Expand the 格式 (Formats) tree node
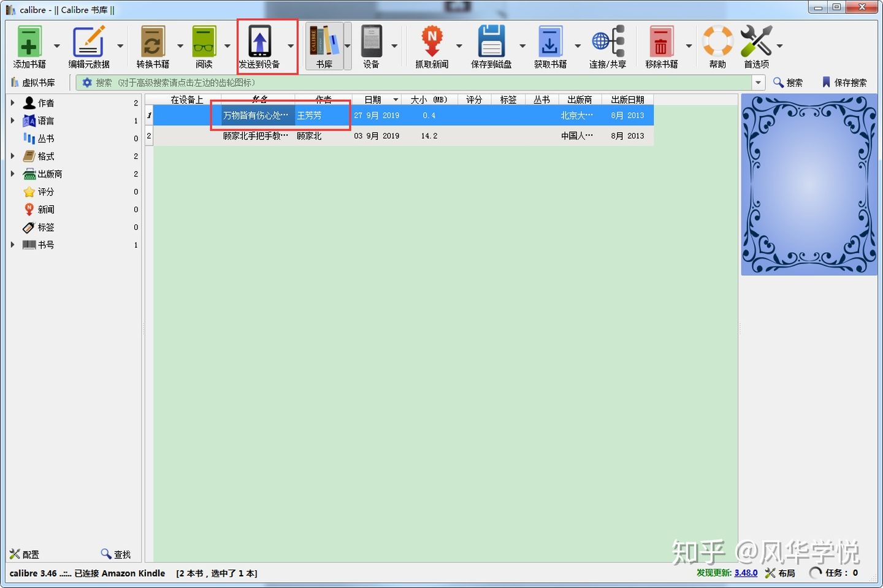This screenshot has height=588, width=883. pos(12,156)
